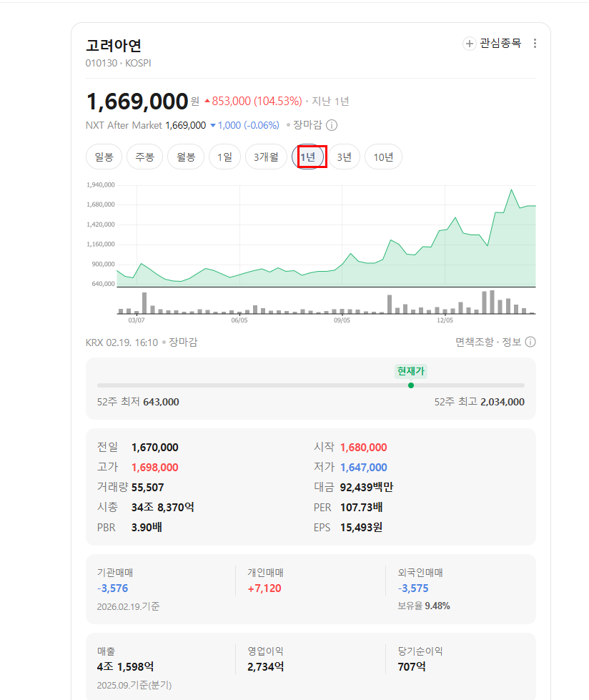The width and height of the screenshot is (589, 700).
Task: Click 매출 value 4조 1,598억
Action: 125,667
